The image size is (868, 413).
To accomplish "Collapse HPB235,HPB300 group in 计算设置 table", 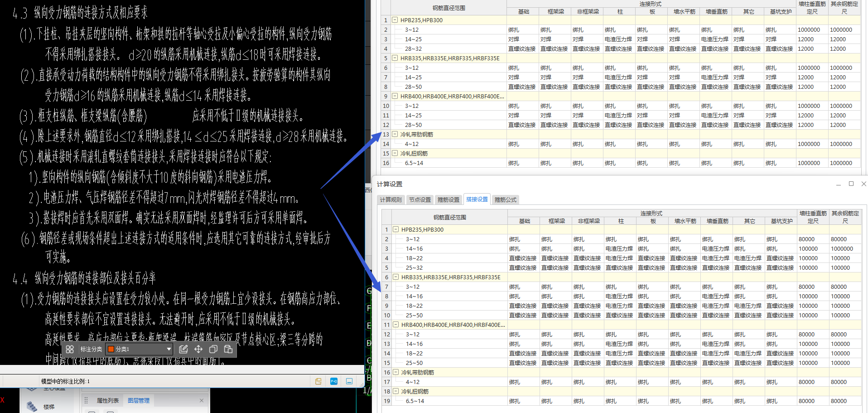I will (396, 229).
